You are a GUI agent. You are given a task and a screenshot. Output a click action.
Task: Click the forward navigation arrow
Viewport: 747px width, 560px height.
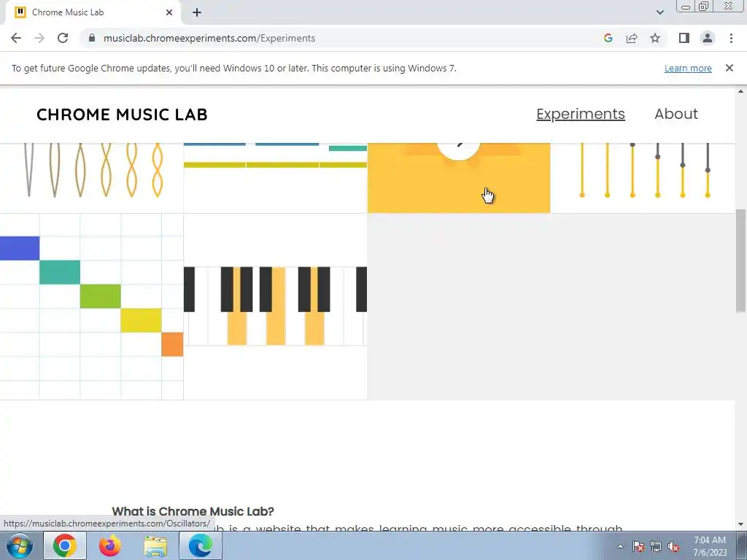point(39,38)
